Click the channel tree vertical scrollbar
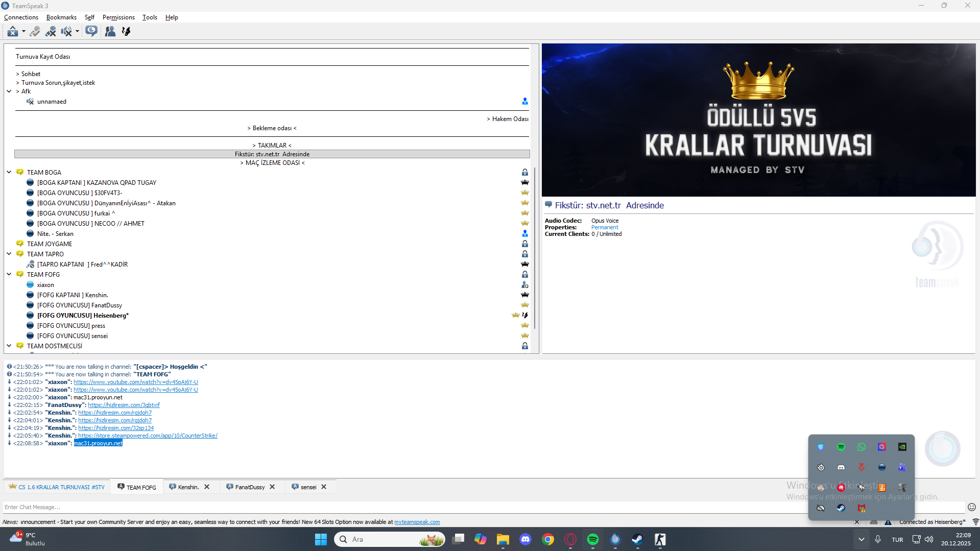980x551 pixels. pyautogui.click(x=535, y=248)
